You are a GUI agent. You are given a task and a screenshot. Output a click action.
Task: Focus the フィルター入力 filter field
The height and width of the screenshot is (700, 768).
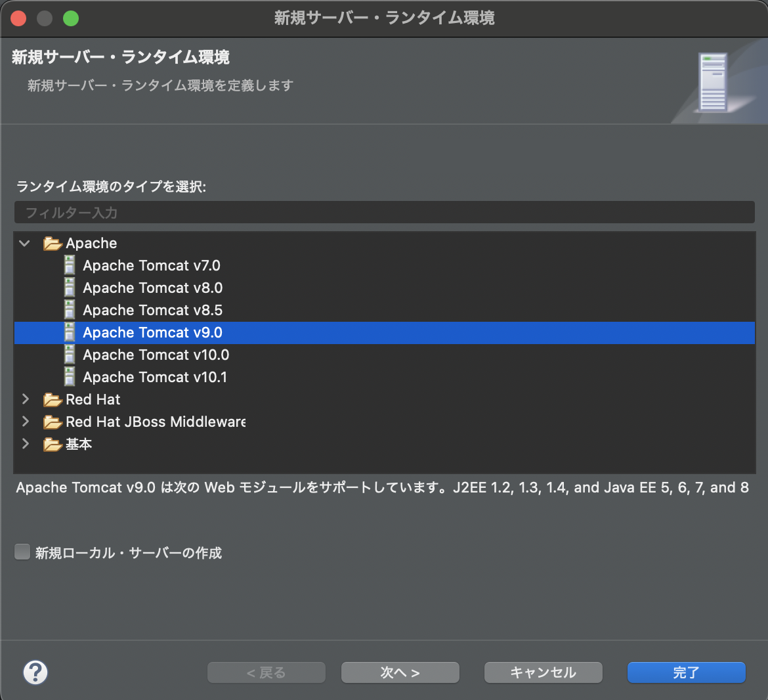(385, 213)
